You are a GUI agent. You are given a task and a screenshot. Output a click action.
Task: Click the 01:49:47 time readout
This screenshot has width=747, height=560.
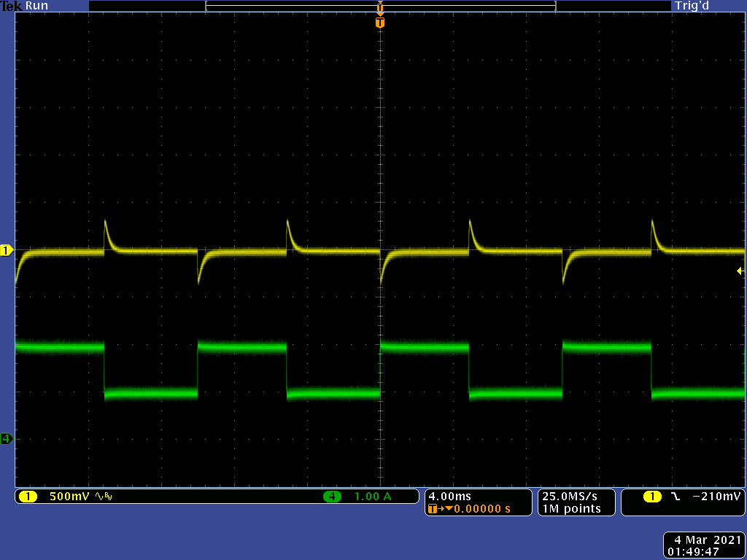pos(693,553)
